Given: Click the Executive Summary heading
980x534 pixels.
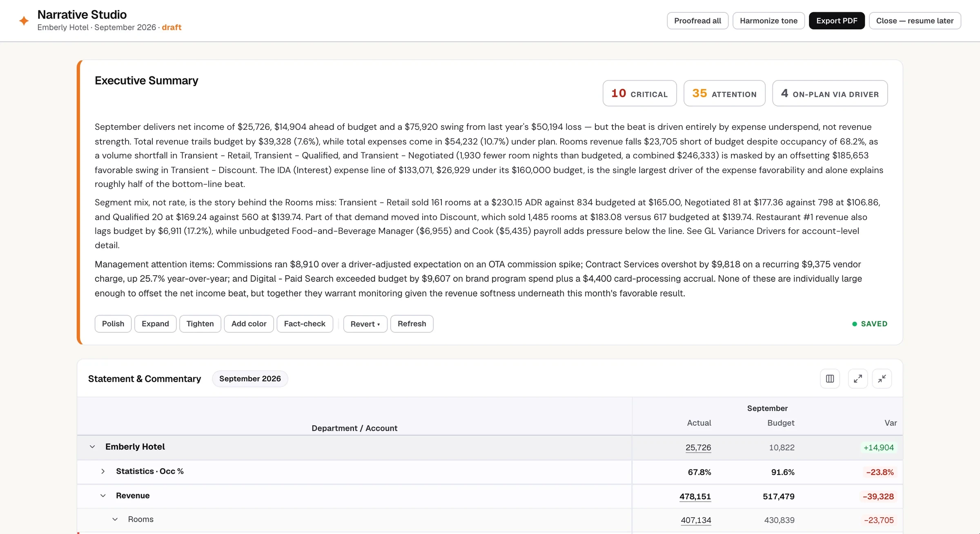Looking at the screenshot, I should coord(146,80).
